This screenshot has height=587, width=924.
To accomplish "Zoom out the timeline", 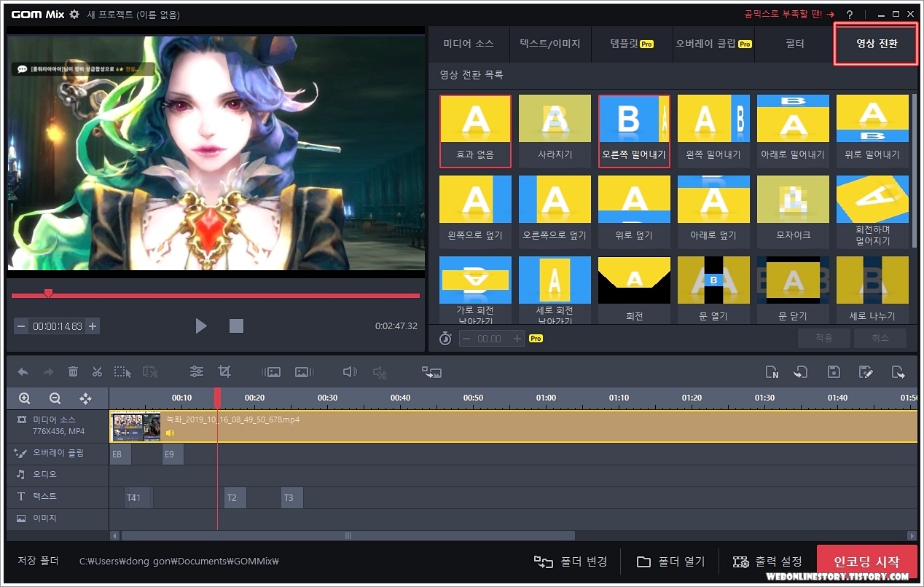I will pos(55,398).
